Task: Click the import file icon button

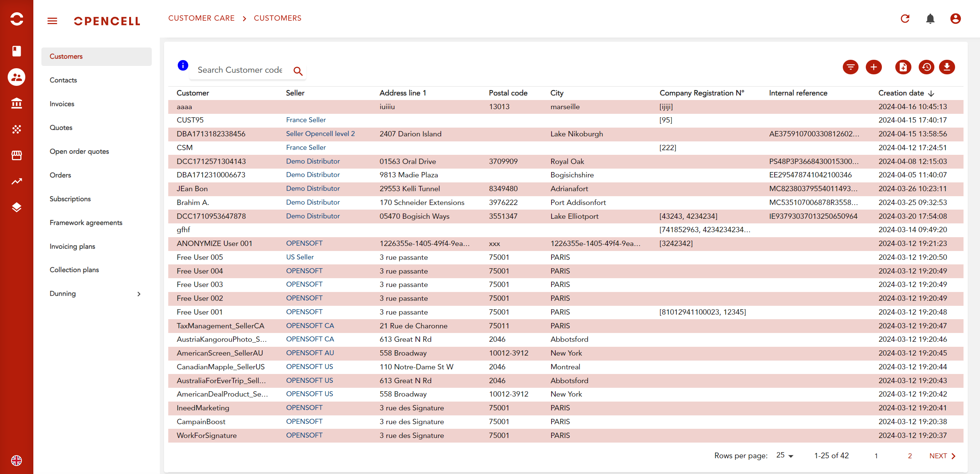Action: pos(903,67)
